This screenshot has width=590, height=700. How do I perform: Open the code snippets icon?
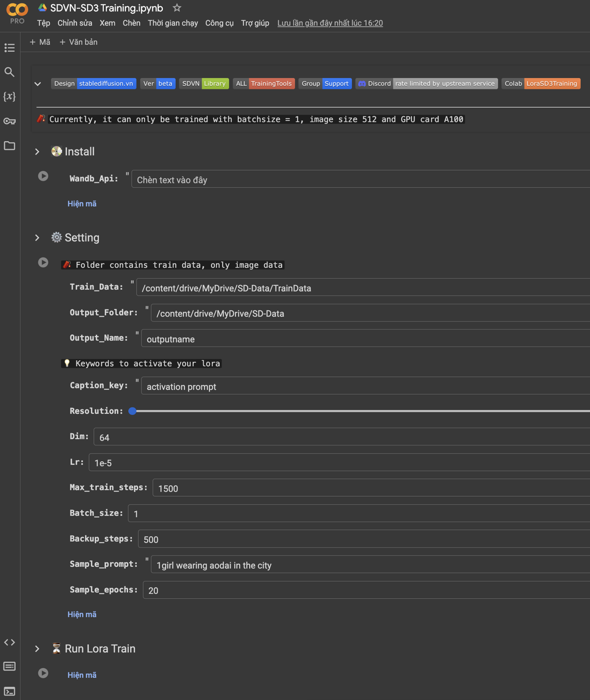(x=9, y=642)
